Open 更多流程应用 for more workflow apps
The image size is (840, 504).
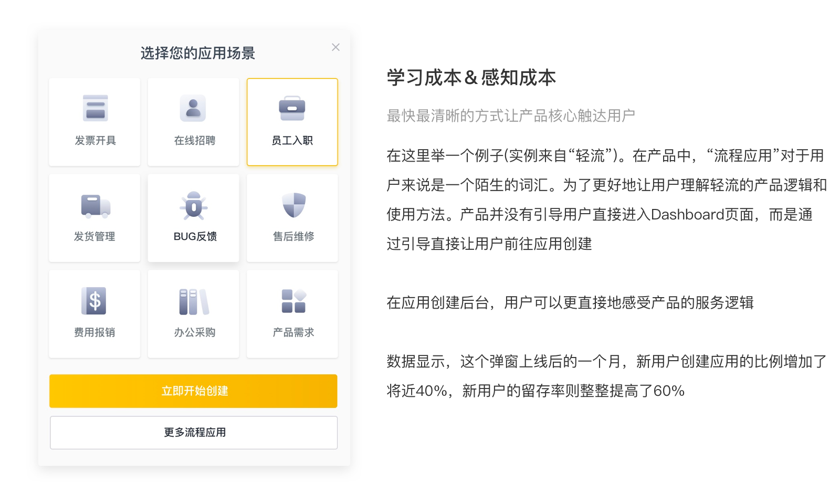coord(194,433)
